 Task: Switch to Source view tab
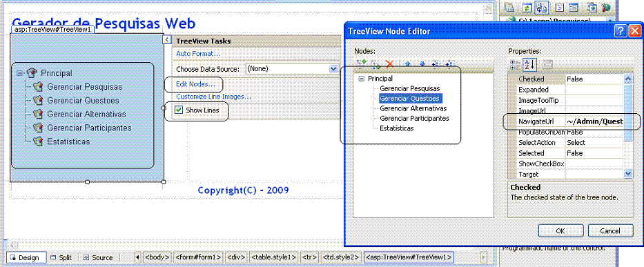pyautogui.click(x=98, y=257)
